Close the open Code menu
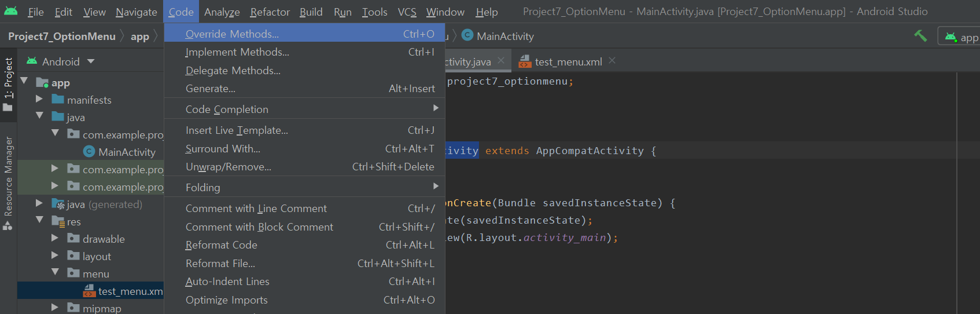980x314 pixels. 181,12
